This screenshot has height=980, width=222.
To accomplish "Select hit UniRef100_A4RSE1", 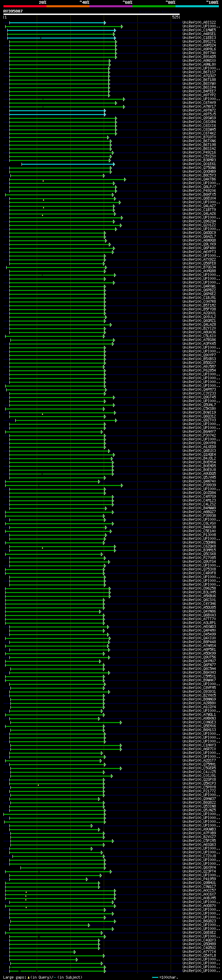I will [199, 34].
